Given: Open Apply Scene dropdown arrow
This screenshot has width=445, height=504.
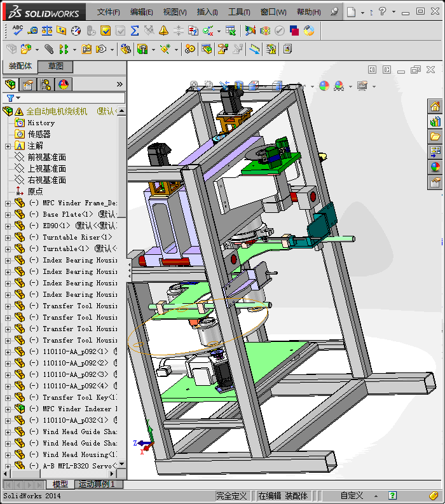Looking at the screenshot, I should click(x=350, y=86).
